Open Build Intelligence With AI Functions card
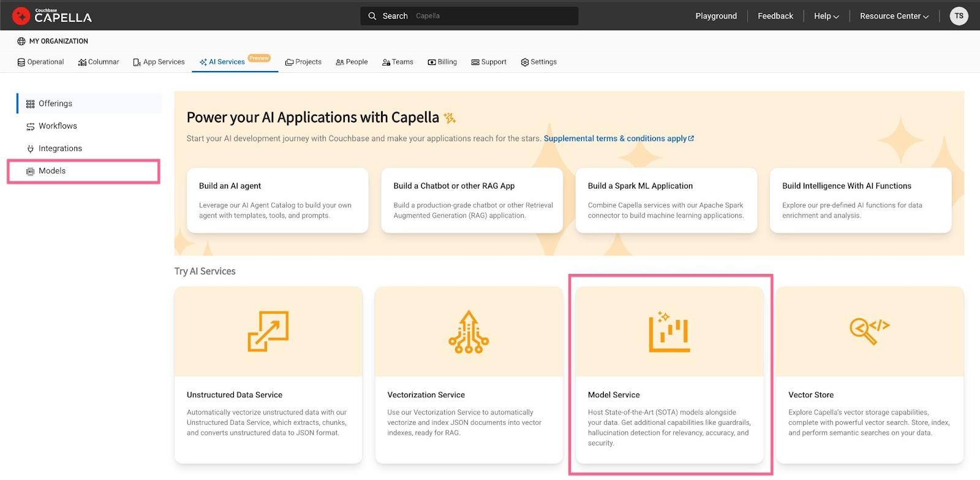 861,200
